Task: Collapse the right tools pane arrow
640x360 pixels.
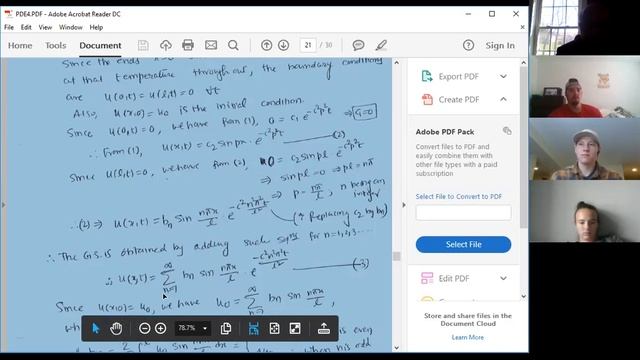Action: click(x=404, y=205)
